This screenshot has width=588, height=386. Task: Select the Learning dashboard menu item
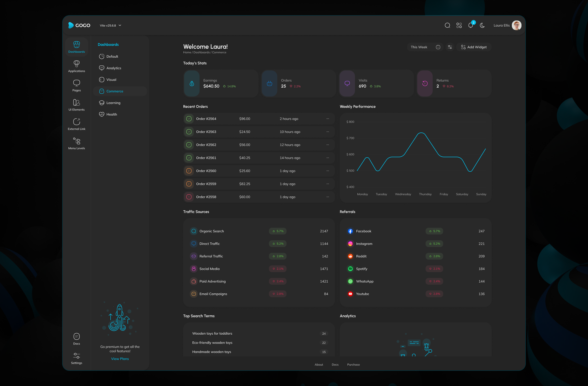click(113, 103)
